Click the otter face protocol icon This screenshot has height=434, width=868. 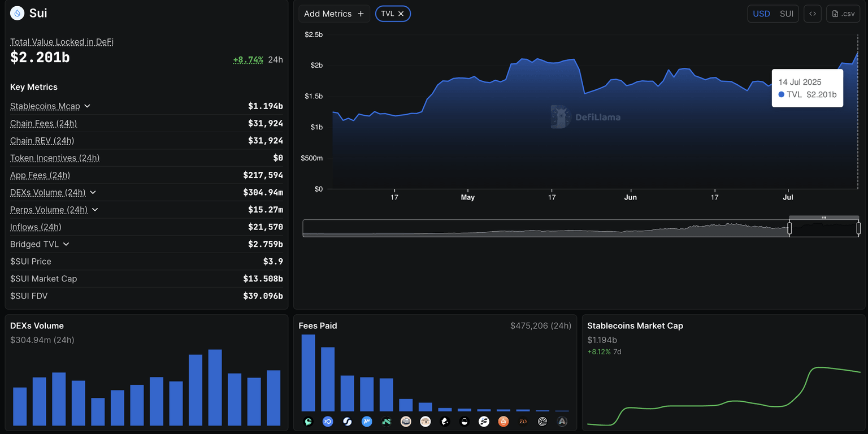pyautogui.click(x=425, y=421)
